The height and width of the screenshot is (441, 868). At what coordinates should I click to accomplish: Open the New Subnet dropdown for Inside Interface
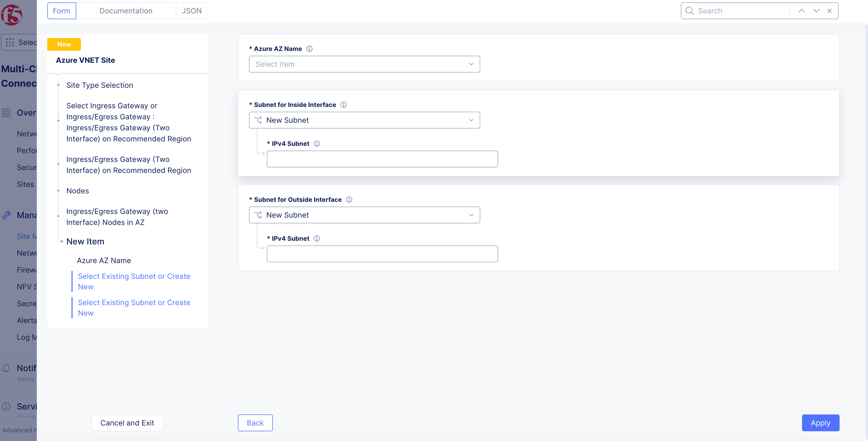point(364,120)
